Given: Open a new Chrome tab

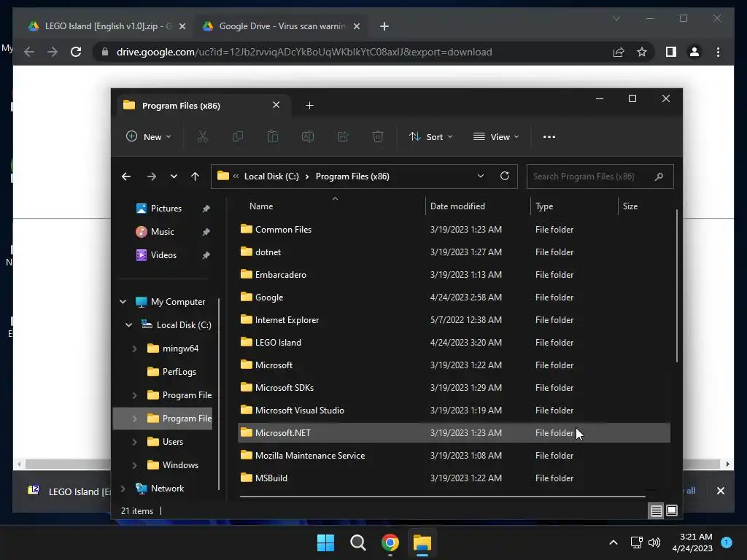Looking at the screenshot, I should 384,26.
